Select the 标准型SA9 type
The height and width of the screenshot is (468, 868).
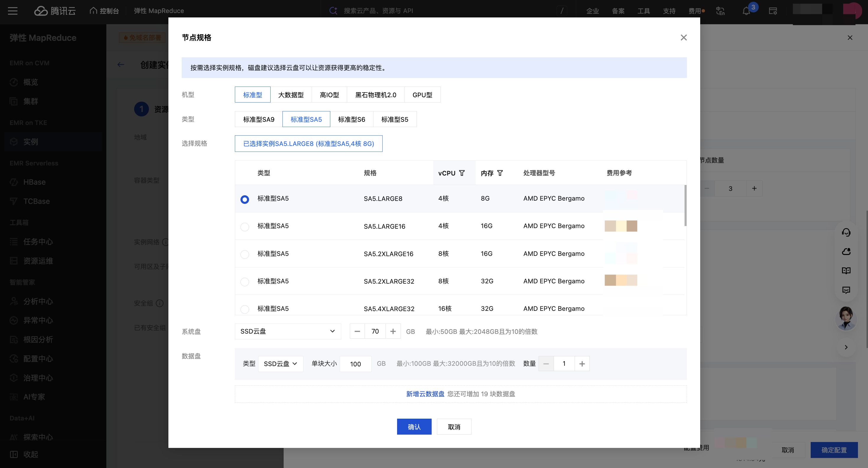(259, 119)
